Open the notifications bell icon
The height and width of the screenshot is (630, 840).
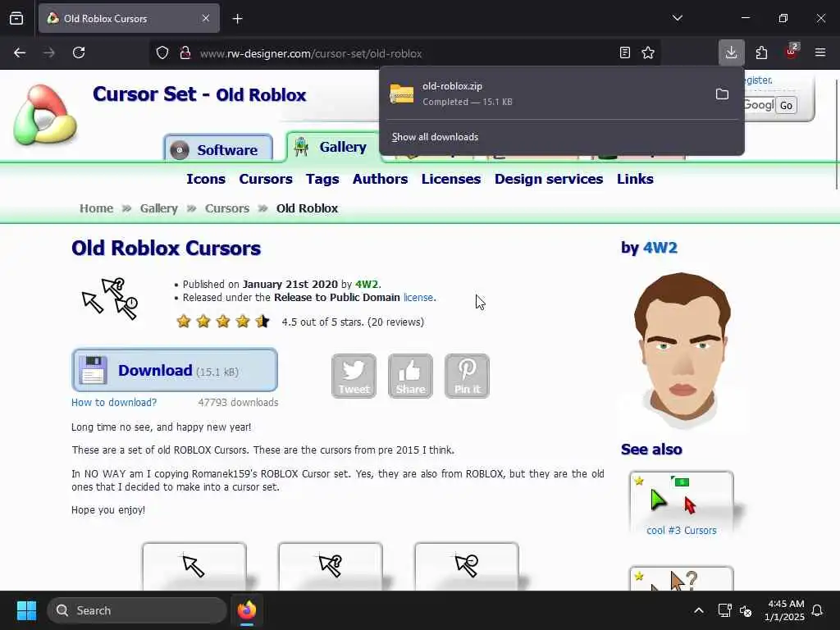tap(818, 610)
